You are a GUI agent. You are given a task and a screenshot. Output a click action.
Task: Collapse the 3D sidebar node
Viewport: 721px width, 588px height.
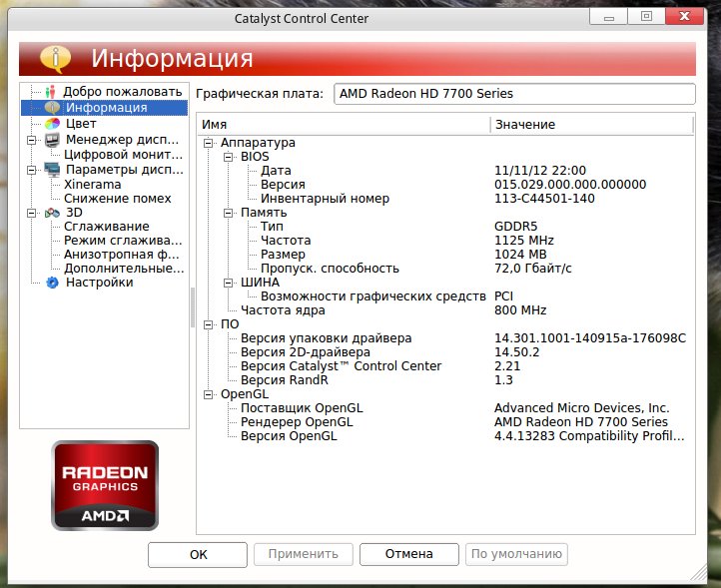pos(31,213)
